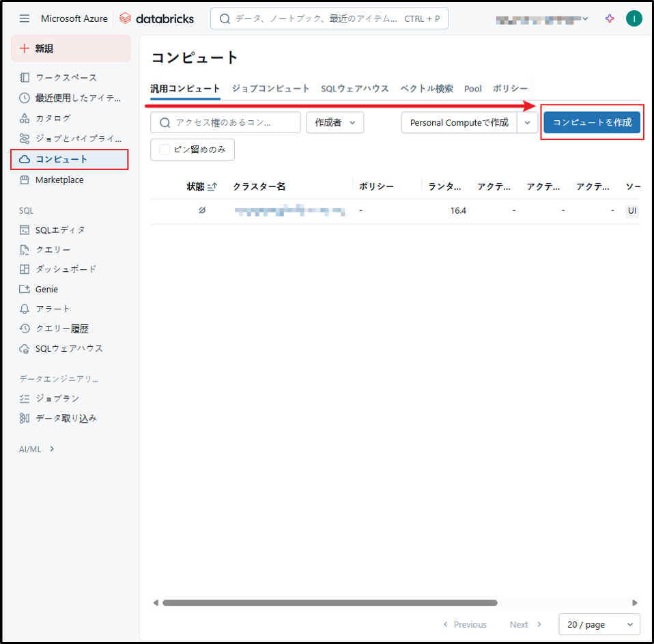Click the Databricks Assistant sparkle icon
The width and height of the screenshot is (654, 644).
point(610,18)
